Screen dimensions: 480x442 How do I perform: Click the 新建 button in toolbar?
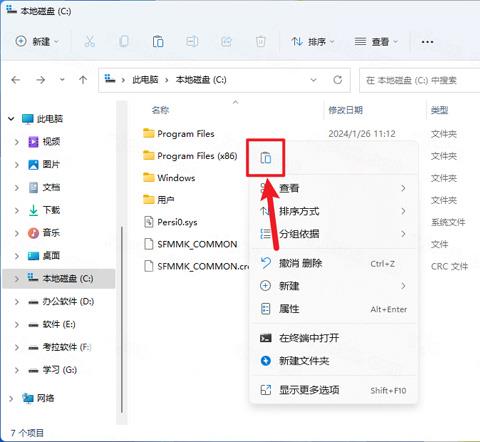coord(37,42)
